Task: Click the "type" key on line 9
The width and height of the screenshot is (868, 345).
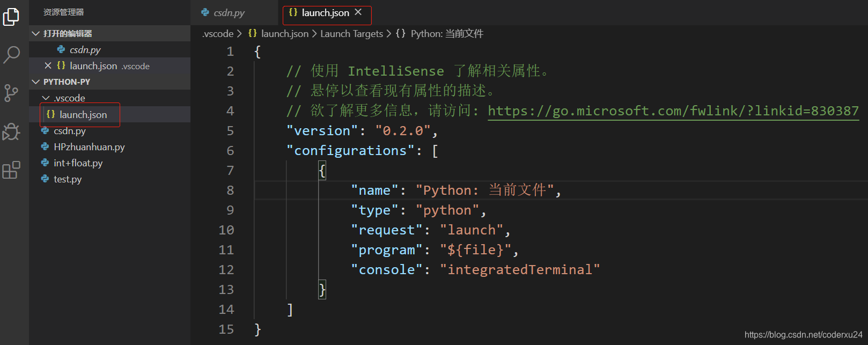Action: [374, 210]
